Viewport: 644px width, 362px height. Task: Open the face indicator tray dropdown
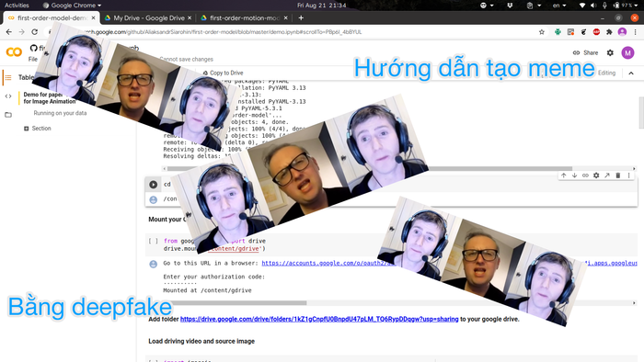click(487, 6)
